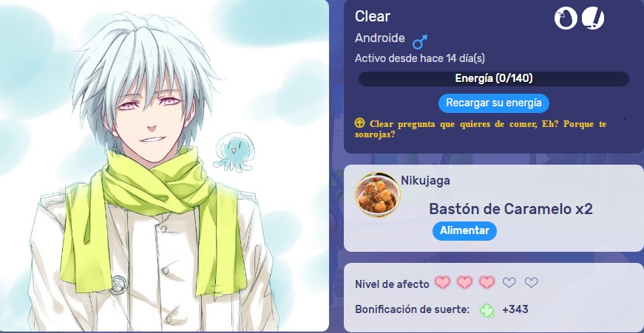Screen dimensions: 644x333
Task: Click the egg with arrow icon
Action: tap(566, 18)
